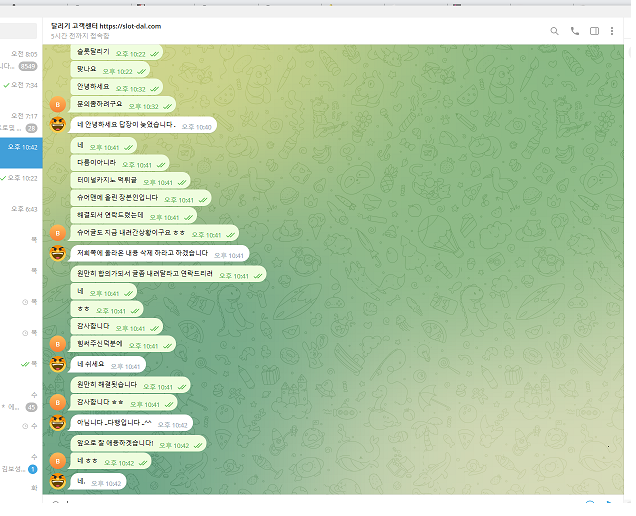Open the chat dated 오전 7:17 with 28 unread
The image size is (636, 516).
(x=19, y=122)
